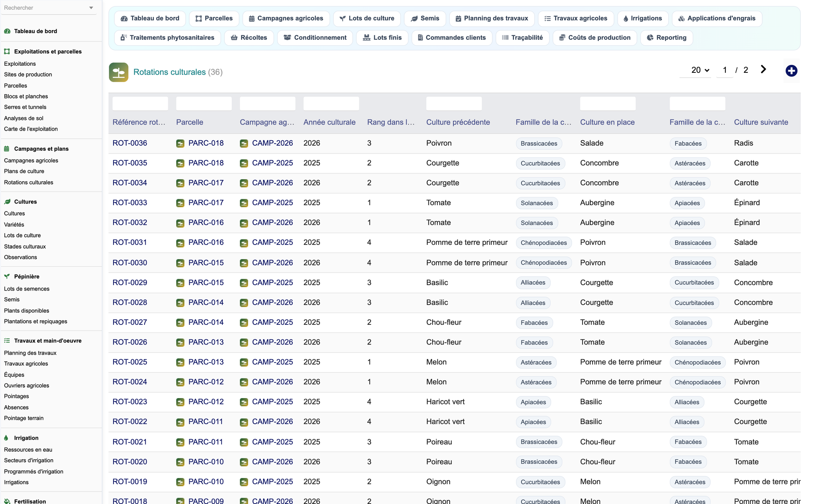This screenshot has width=815, height=504.
Task: Open parcel PARC-016 link in ROT-0032 row
Action: coord(206,223)
